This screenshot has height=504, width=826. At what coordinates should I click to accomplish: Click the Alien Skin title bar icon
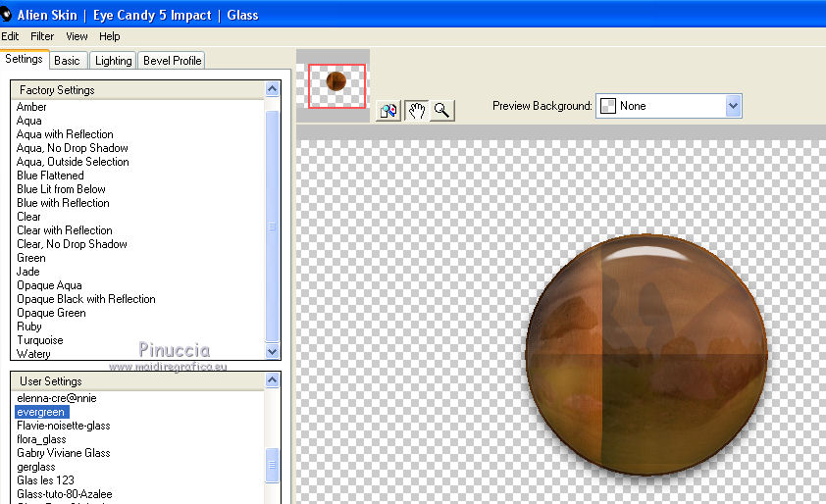(6, 15)
